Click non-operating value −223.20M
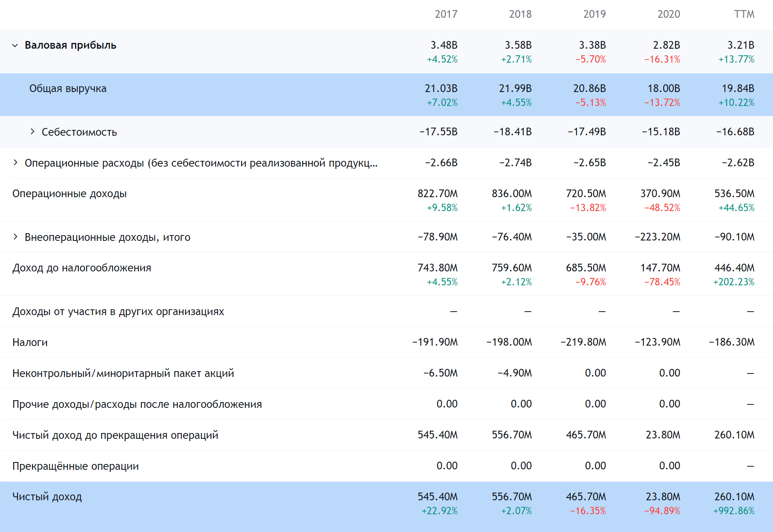The image size is (773, 532). 657,237
